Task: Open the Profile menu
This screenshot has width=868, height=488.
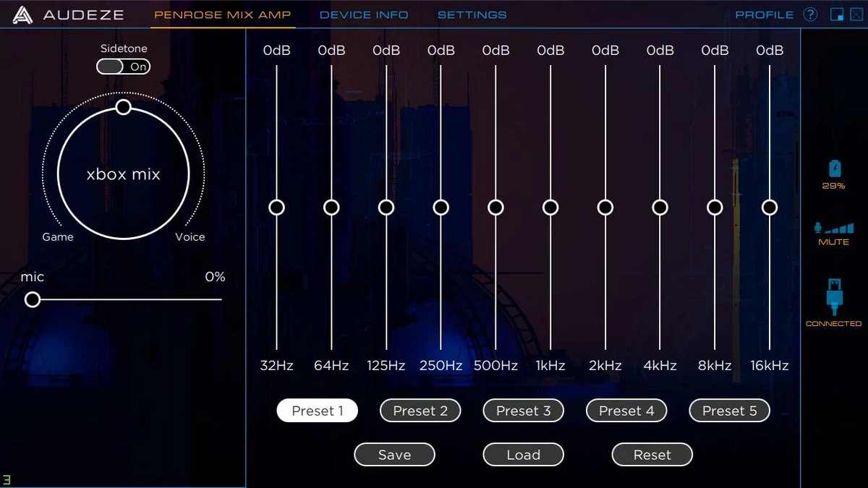Action: pyautogui.click(x=765, y=14)
